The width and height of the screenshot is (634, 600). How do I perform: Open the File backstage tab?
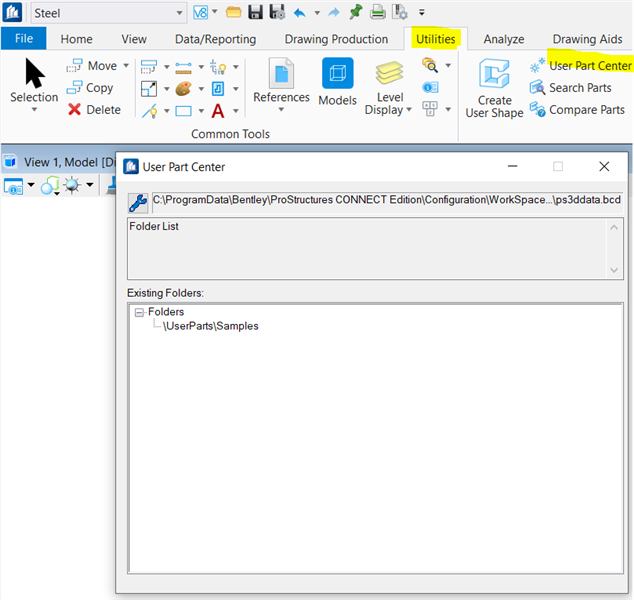[24, 39]
